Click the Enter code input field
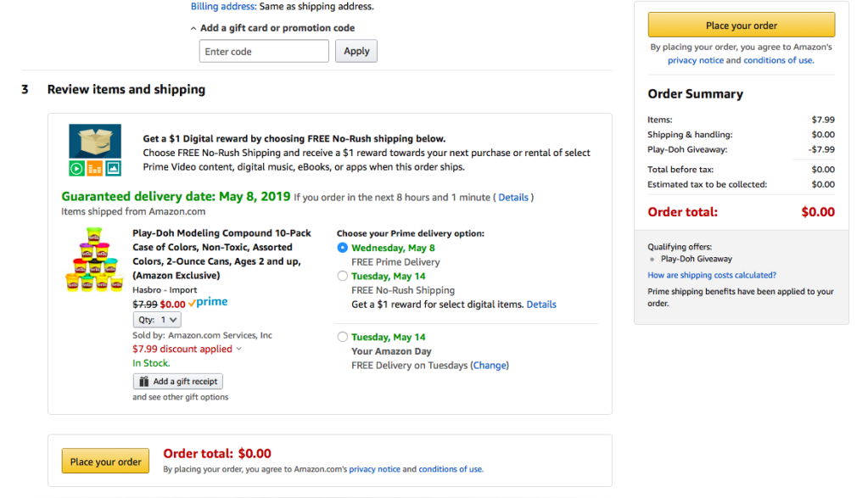This screenshot has height=498, width=868. [x=264, y=51]
